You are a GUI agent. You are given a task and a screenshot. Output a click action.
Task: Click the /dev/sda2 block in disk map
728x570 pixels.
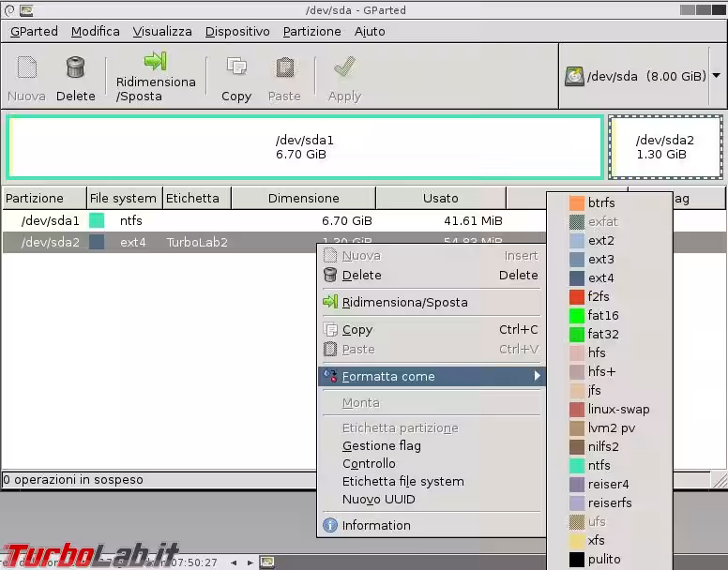[665, 147]
